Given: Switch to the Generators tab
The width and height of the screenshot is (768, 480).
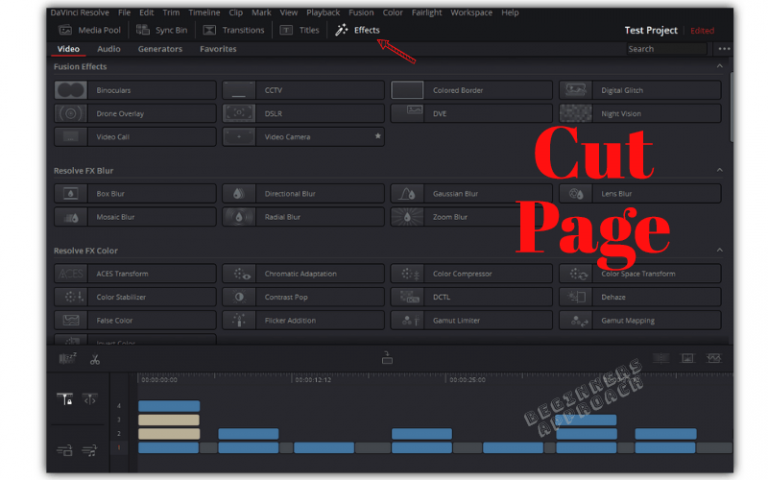Looking at the screenshot, I should click(x=160, y=49).
